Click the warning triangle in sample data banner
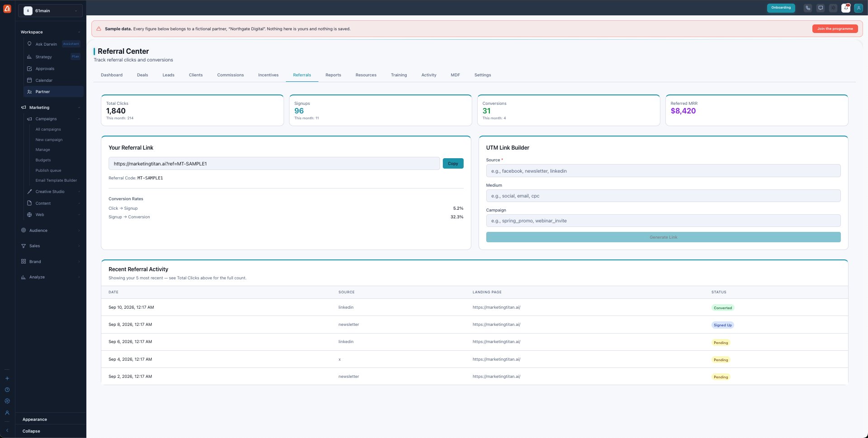868x438 pixels. click(x=99, y=28)
